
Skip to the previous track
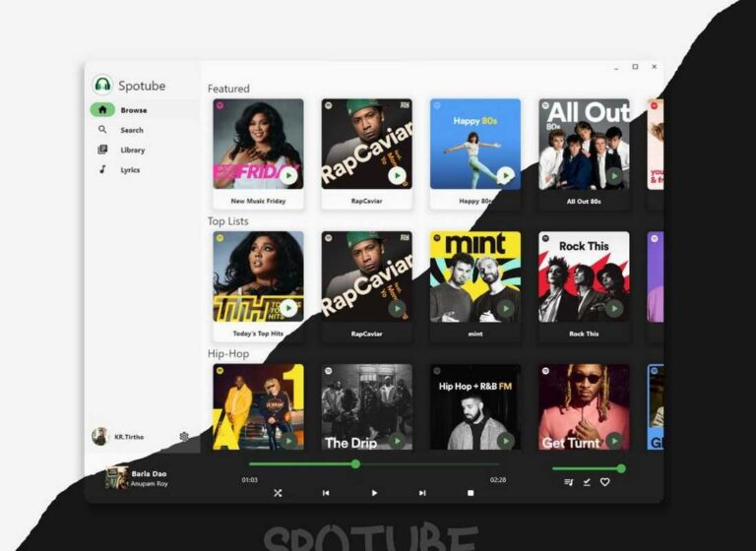coord(326,493)
